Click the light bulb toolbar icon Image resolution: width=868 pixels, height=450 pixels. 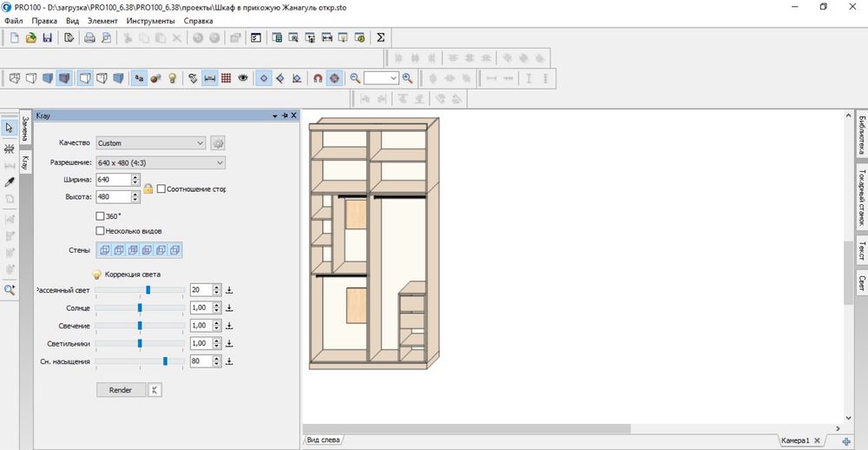(172, 78)
